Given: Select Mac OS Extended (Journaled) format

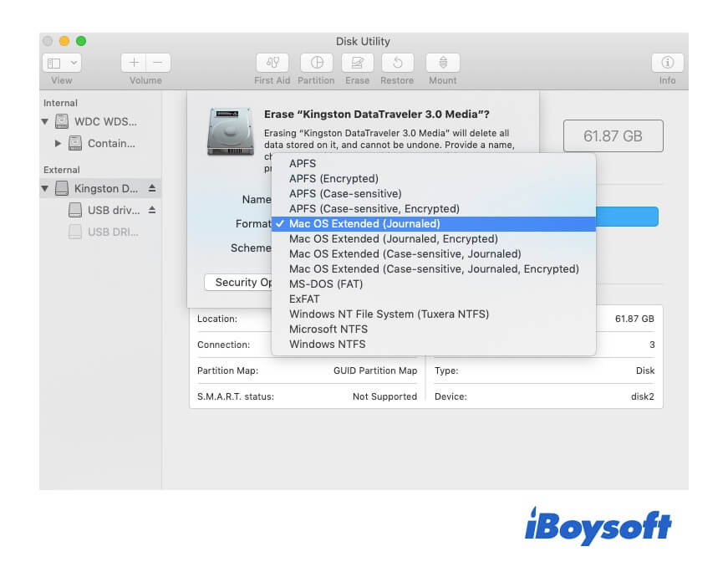Looking at the screenshot, I should click(x=364, y=223).
